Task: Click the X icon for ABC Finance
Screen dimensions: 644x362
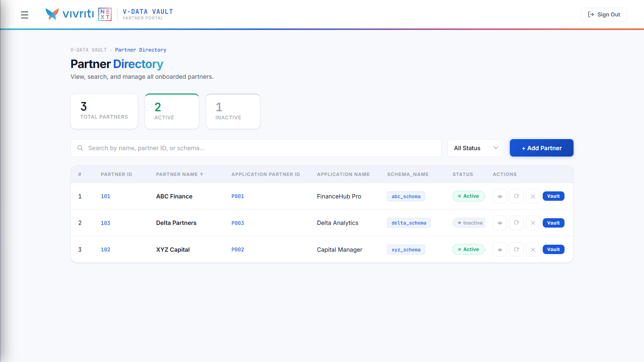Action: 533,196
